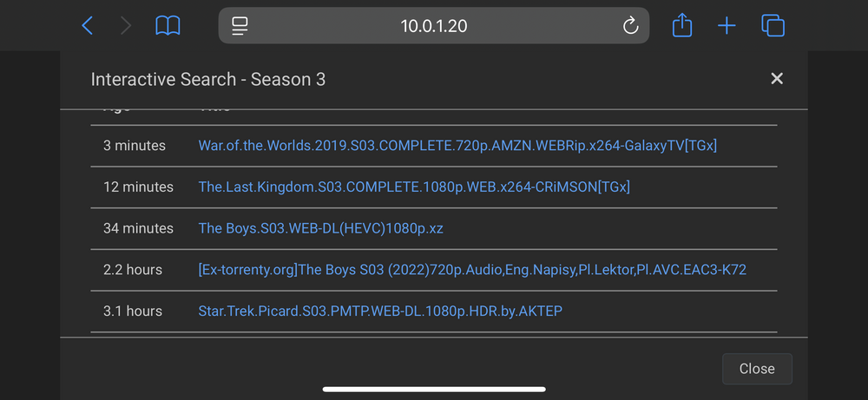Open Safari bookmarks book icon
Viewport: 868px width, 400px height.
coord(168,25)
